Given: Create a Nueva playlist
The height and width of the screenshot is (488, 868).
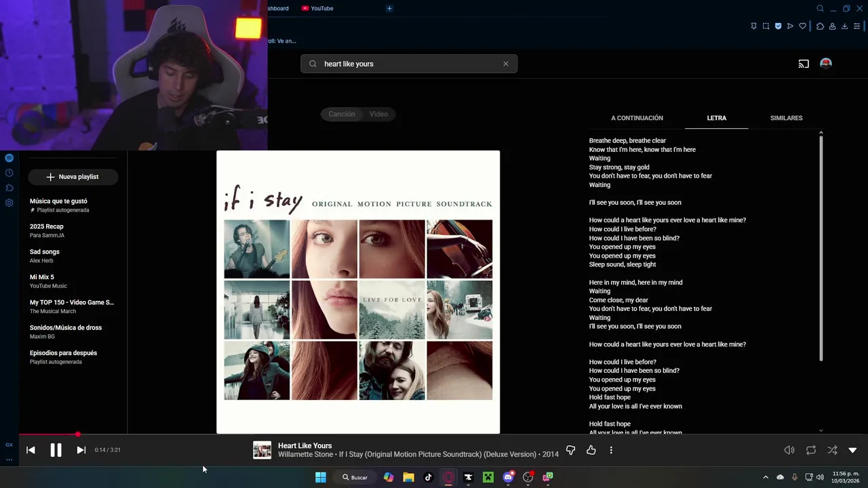Looking at the screenshot, I should [x=73, y=177].
